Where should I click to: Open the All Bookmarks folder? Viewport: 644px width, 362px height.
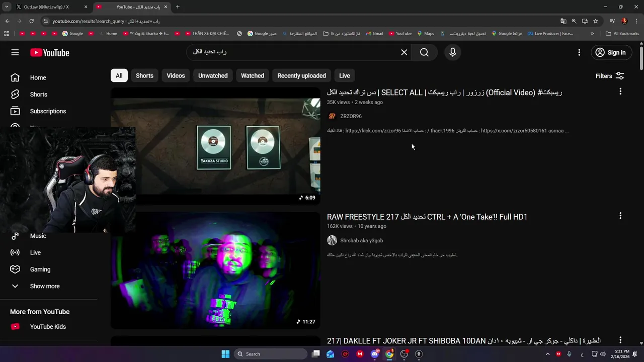pos(622,34)
